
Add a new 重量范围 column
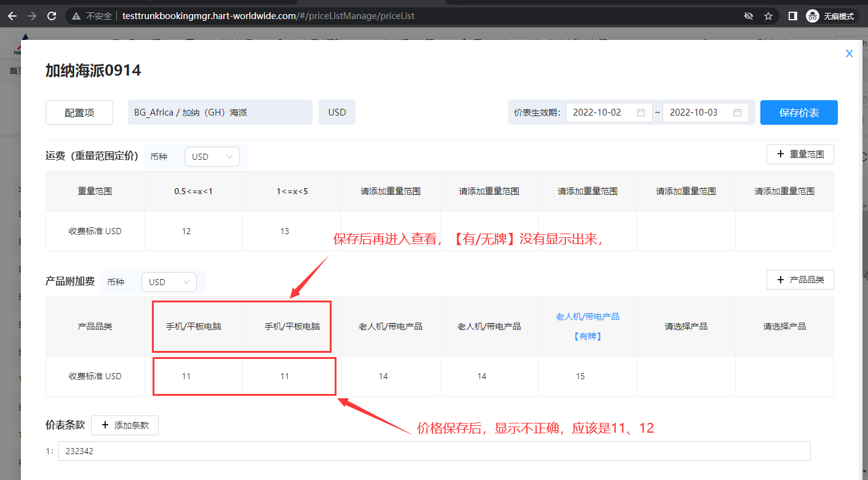point(800,154)
